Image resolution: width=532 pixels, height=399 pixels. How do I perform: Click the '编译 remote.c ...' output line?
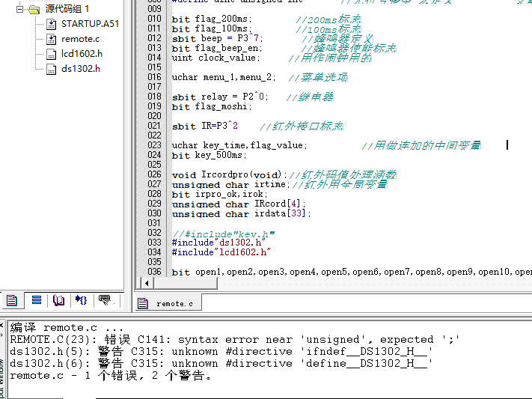67,328
